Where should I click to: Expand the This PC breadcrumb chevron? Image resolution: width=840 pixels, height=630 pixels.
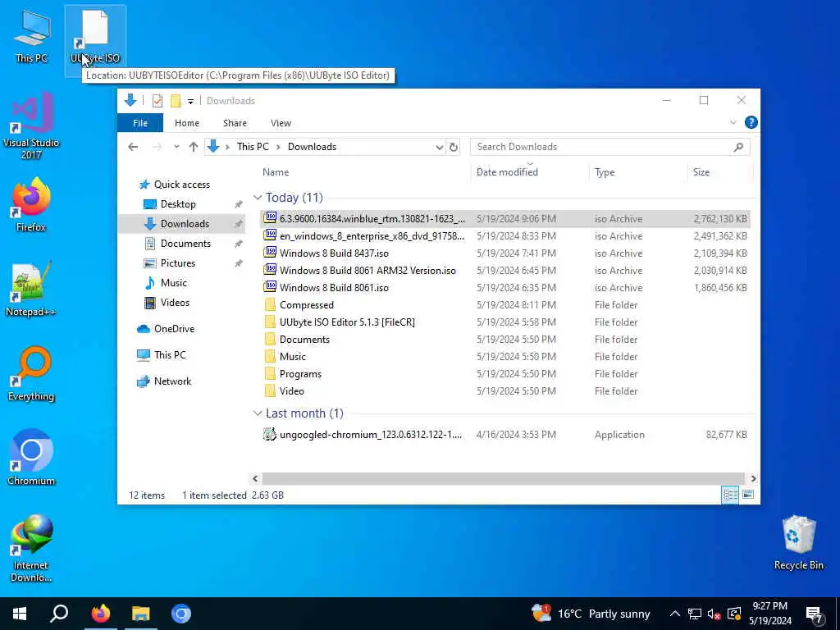click(x=278, y=147)
